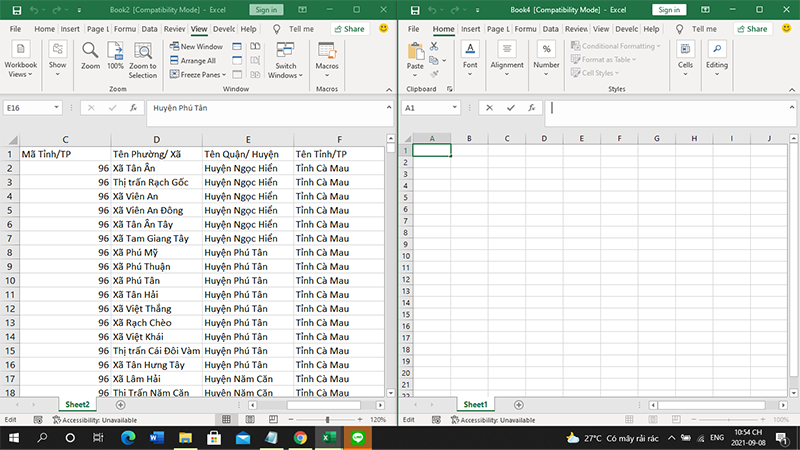Image resolution: width=800 pixels, height=450 pixels.
Task: Click the 100% zoom icon
Action: (115, 51)
